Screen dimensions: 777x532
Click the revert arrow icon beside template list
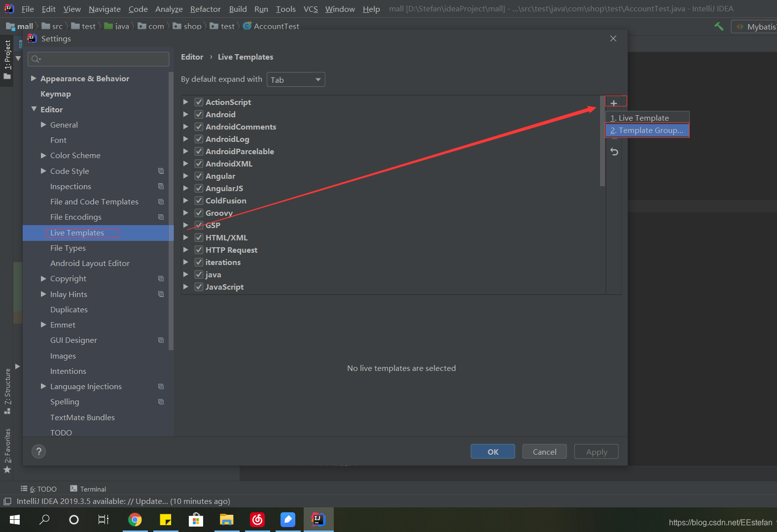point(614,152)
